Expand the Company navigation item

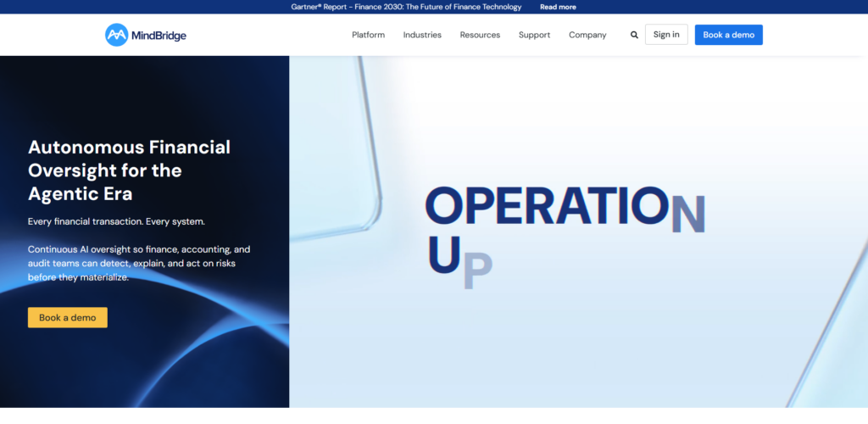click(587, 35)
